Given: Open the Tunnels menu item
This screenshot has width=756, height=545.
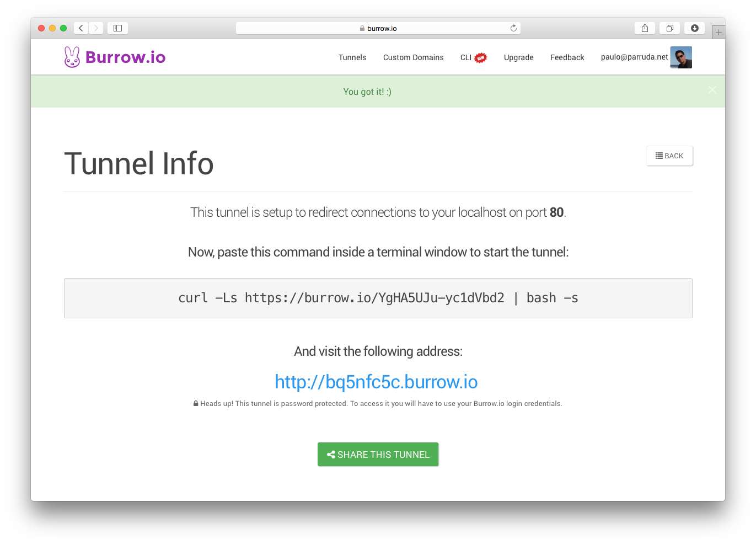Looking at the screenshot, I should click(352, 57).
